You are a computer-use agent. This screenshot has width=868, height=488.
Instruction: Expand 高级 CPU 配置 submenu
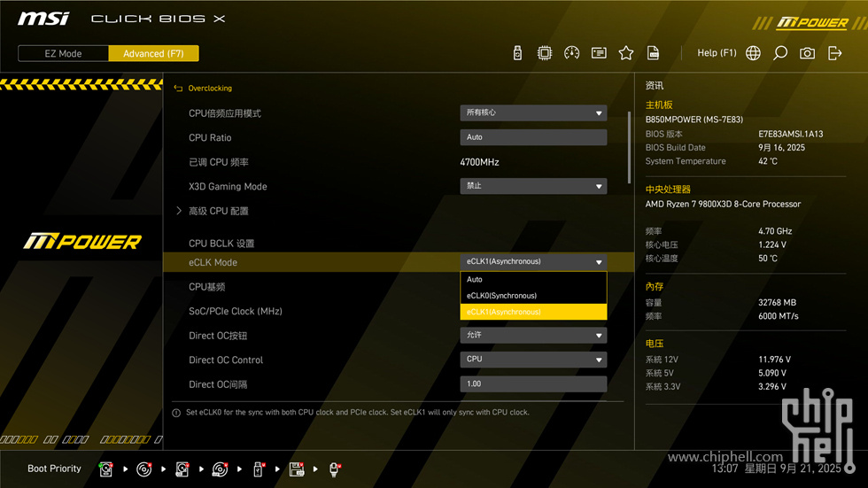coord(219,211)
